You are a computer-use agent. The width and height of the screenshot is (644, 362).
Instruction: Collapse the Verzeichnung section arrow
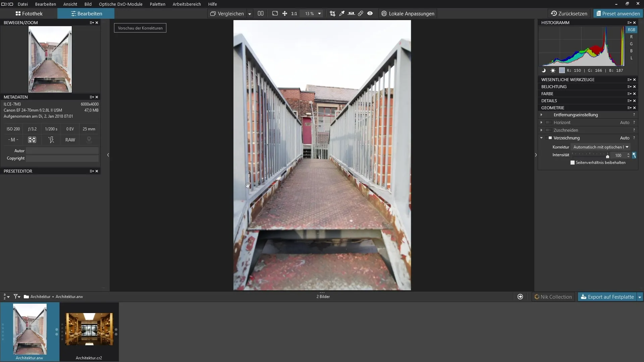click(x=541, y=138)
